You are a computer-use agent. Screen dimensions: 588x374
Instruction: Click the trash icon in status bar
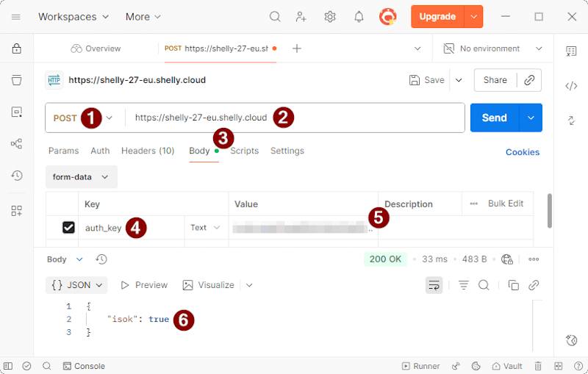(x=538, y=366)
